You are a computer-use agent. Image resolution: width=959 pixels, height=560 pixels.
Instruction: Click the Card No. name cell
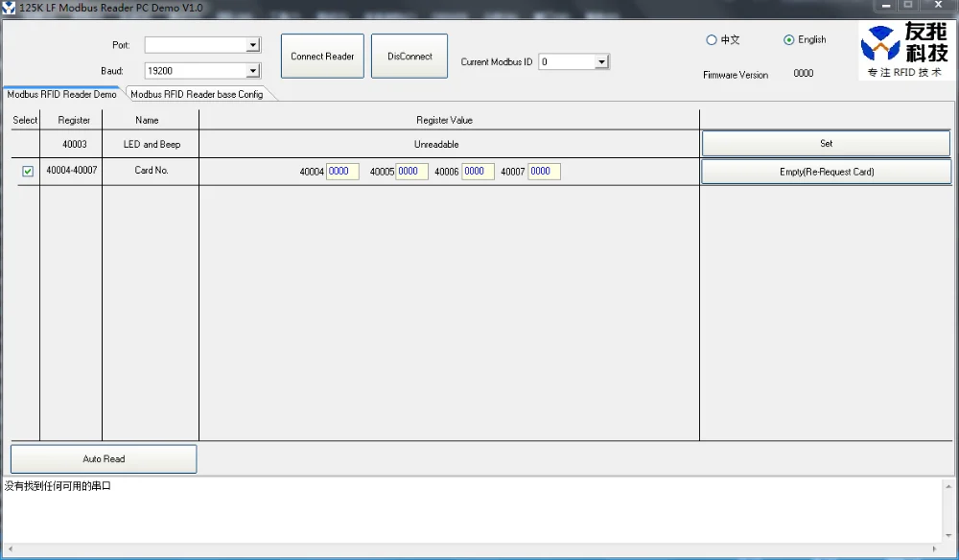[x=152, y=171]
